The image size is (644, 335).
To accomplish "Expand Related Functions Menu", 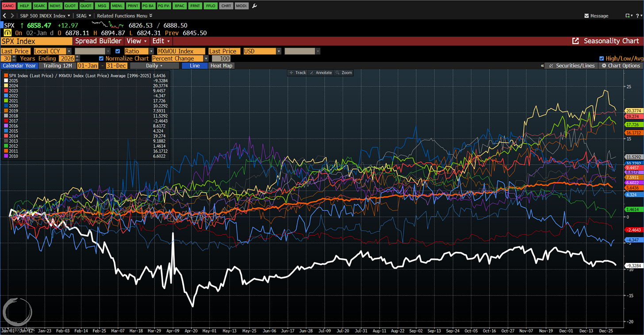I will (125, 16).
